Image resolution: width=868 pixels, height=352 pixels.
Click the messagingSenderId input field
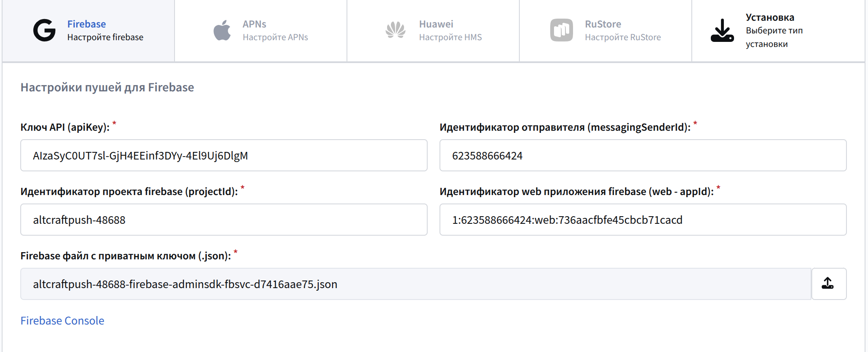643,155
